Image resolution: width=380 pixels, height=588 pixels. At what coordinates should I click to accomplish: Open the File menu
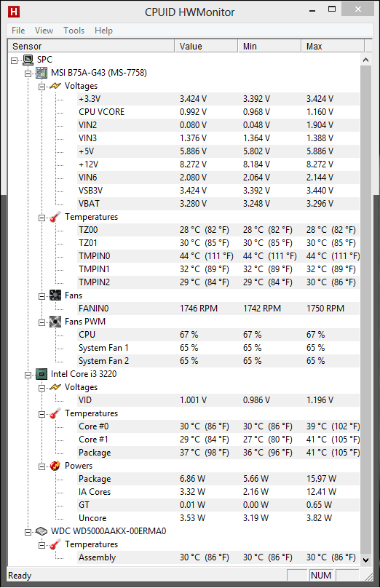pyautogui.click(x=18, y=31)
